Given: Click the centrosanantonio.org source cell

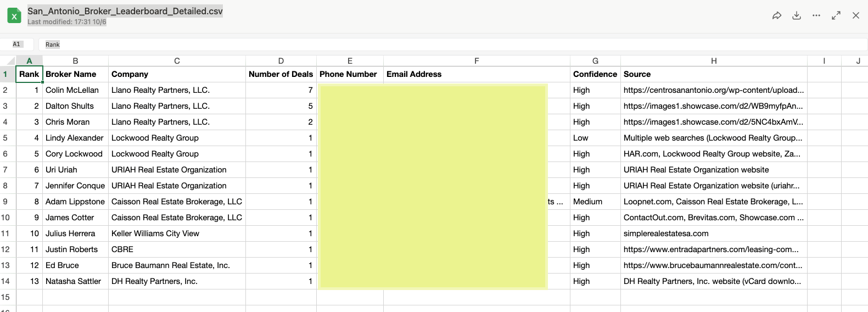Looking at the screenshot, I should coord(714,90).
